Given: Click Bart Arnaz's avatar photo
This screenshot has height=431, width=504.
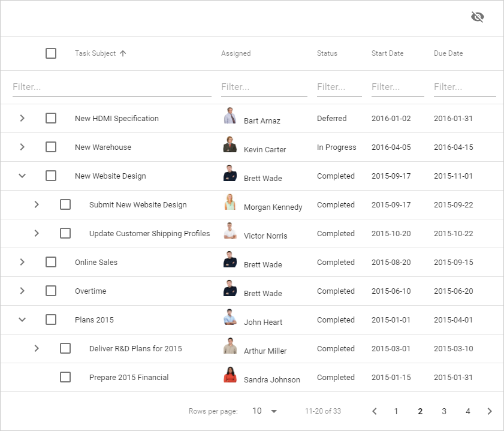Looking at the screenshot, I should coord(230,116).
